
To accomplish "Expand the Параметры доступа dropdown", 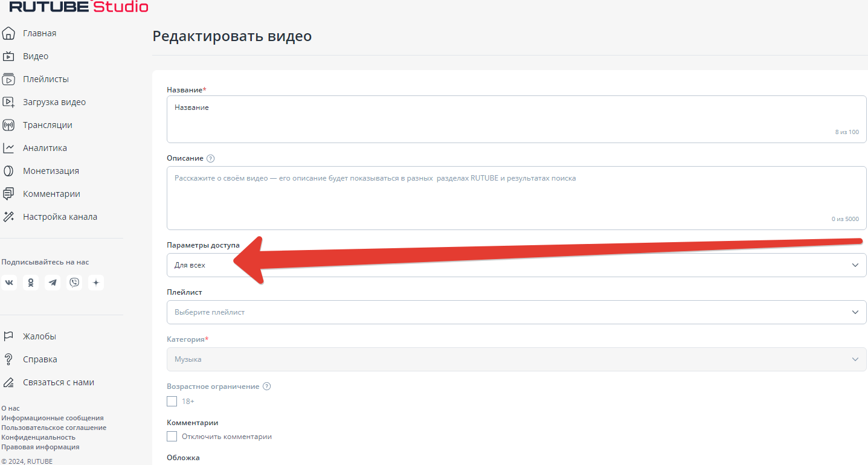I will click(x=516, y=265).
